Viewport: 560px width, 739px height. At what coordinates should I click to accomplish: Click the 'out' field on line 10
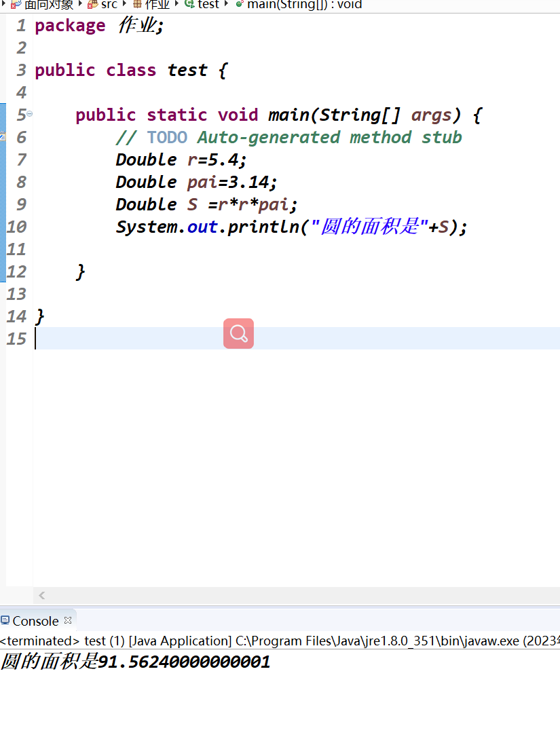click(202, 227)
